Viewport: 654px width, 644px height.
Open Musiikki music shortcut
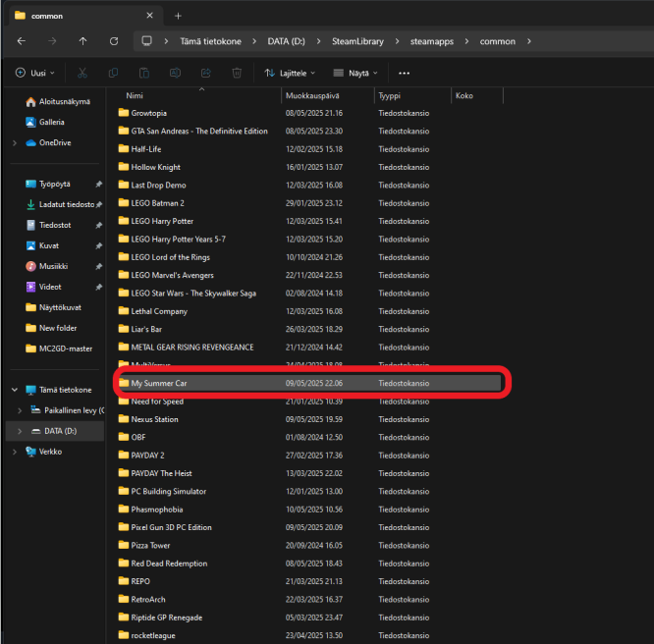[x=47, y=266]
